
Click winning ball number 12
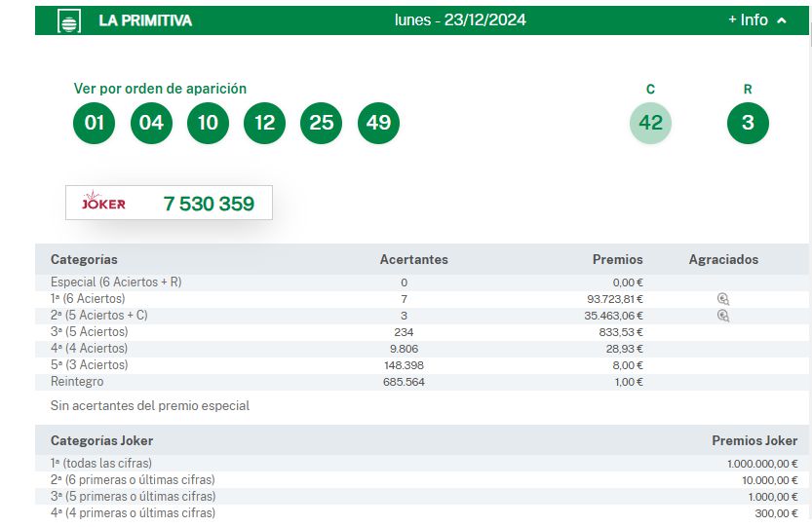click(264, 123)
